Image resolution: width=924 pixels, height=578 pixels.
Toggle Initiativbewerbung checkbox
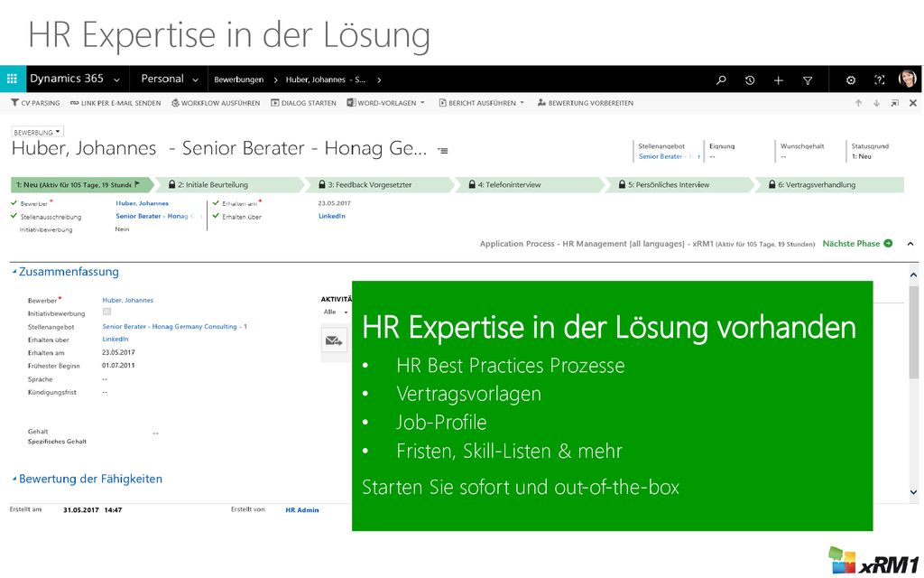coord(106,312)
